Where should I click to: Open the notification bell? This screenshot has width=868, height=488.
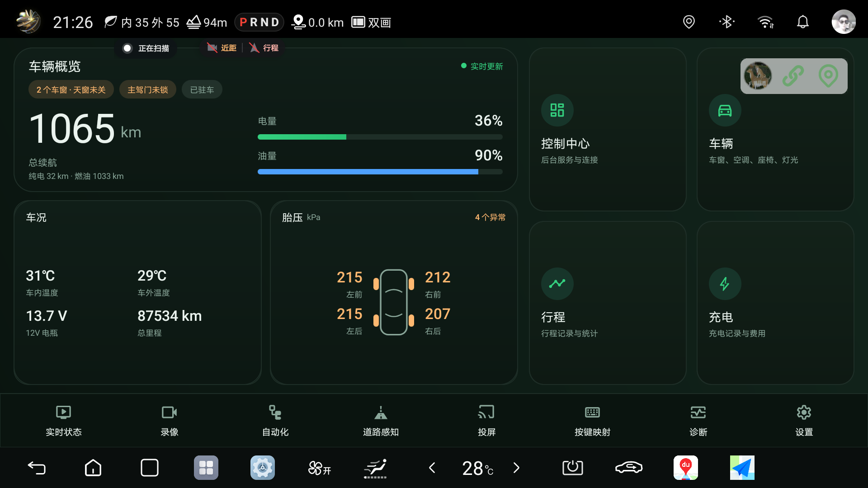803,22
